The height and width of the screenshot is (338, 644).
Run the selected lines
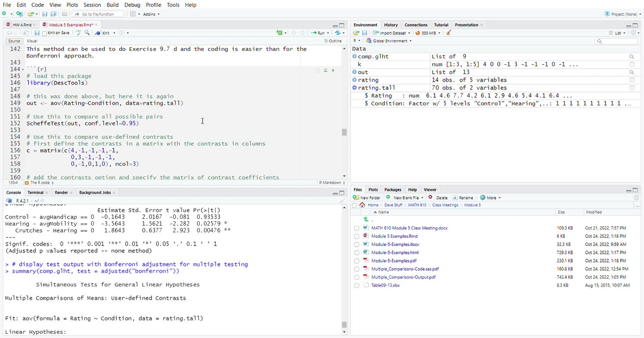tap(318, 33)
